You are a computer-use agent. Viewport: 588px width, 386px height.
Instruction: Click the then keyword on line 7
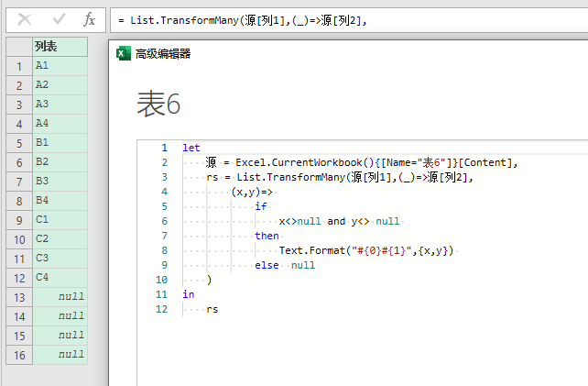point(267,236)
